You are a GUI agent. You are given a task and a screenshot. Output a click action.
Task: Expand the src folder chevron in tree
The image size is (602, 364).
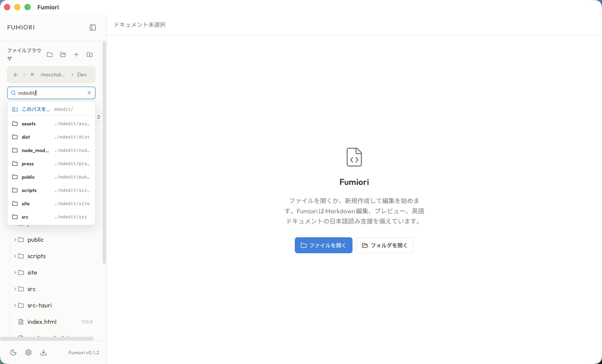(x=15, y=289)
